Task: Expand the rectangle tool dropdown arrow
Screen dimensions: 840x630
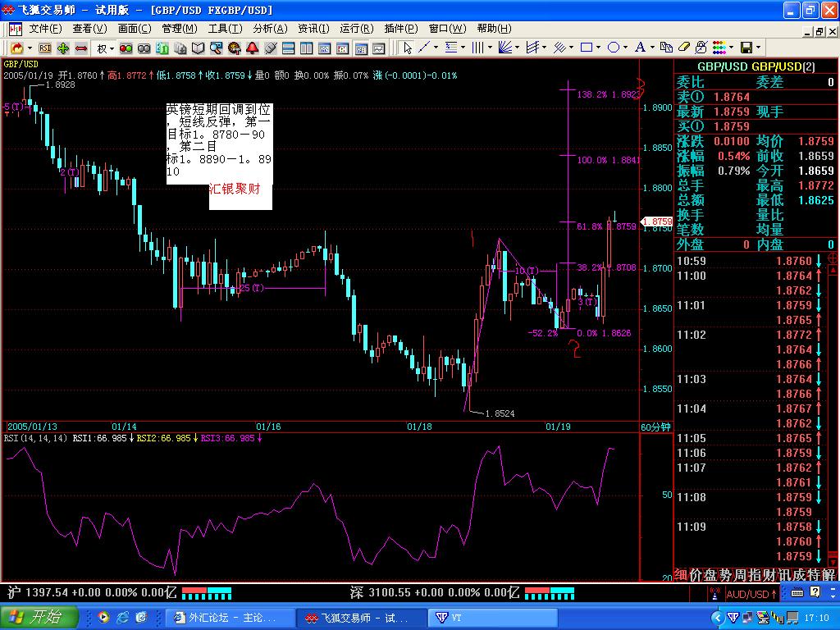Action: [x=598, y=48]
